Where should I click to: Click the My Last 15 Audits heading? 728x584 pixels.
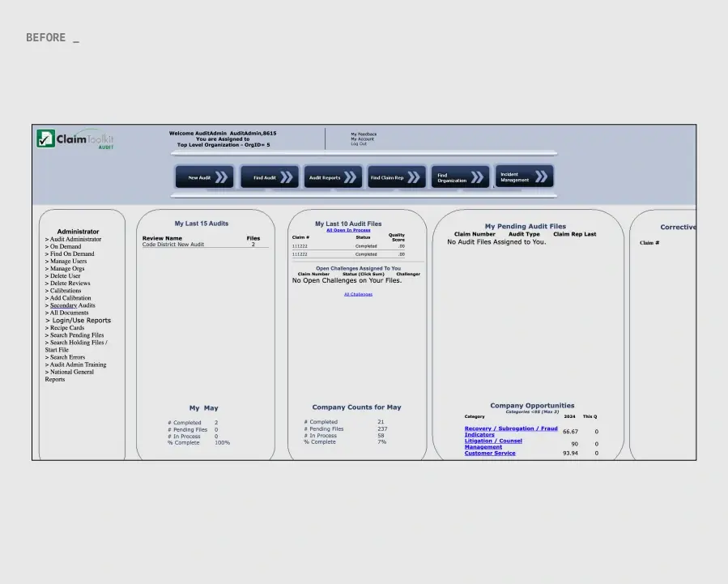click(202, 224)
